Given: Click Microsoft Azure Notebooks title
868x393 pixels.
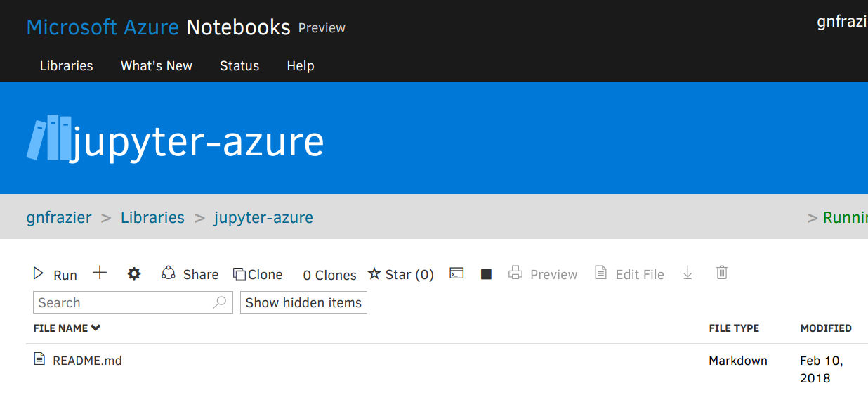Looking at the screenshot, I should tap(158, 27).
